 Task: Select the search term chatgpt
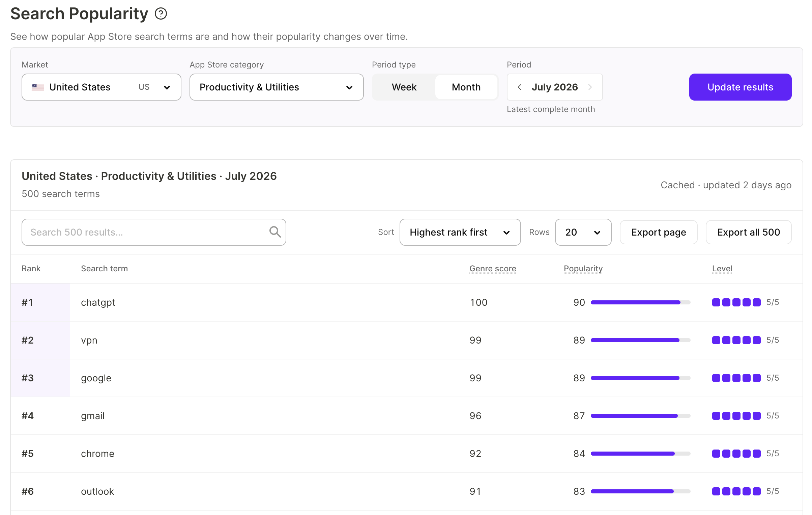tap(98, 302)
